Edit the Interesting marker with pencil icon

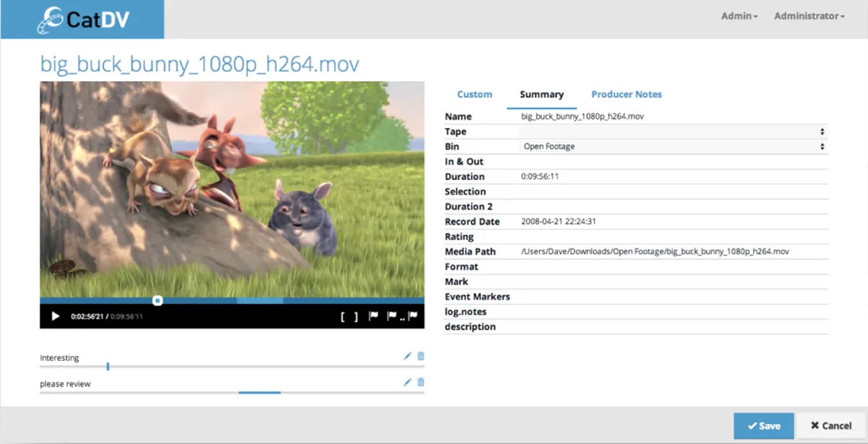pyautogui.click(x=407, y=356)
